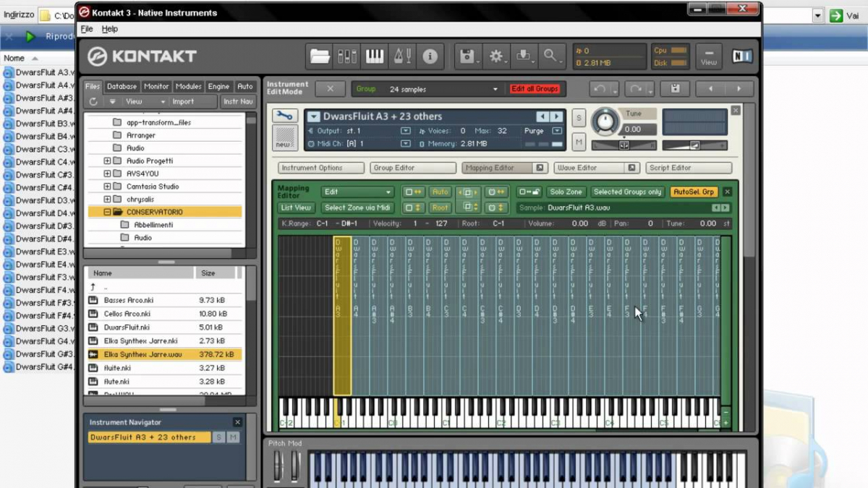This screenshot has width=868, height=488.
Task: Click the info pane icon
Action: coord(430,56)
